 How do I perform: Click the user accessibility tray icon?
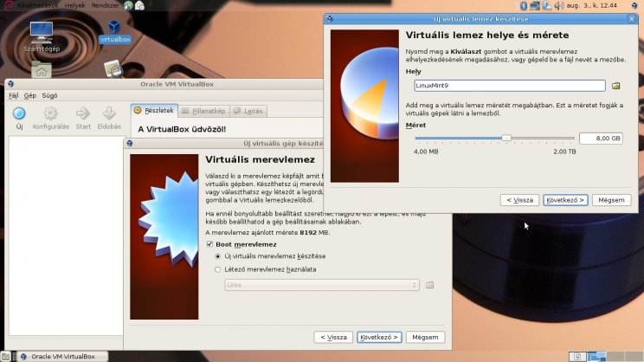click(x=547, y=5)
